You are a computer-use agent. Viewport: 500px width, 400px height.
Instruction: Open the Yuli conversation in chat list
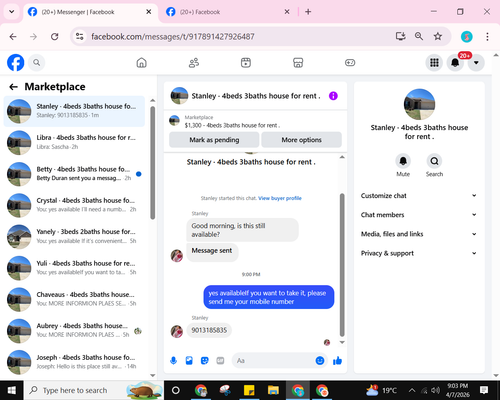coord(74,268)
